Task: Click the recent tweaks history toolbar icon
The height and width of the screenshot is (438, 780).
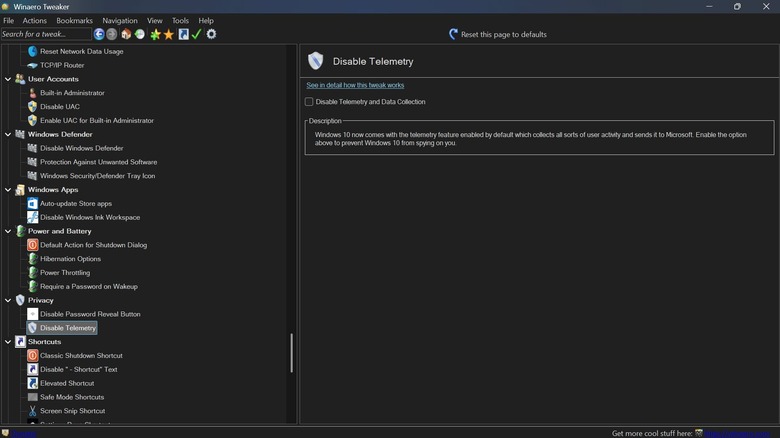Action: pyautogui.click(x=140, y=34)
